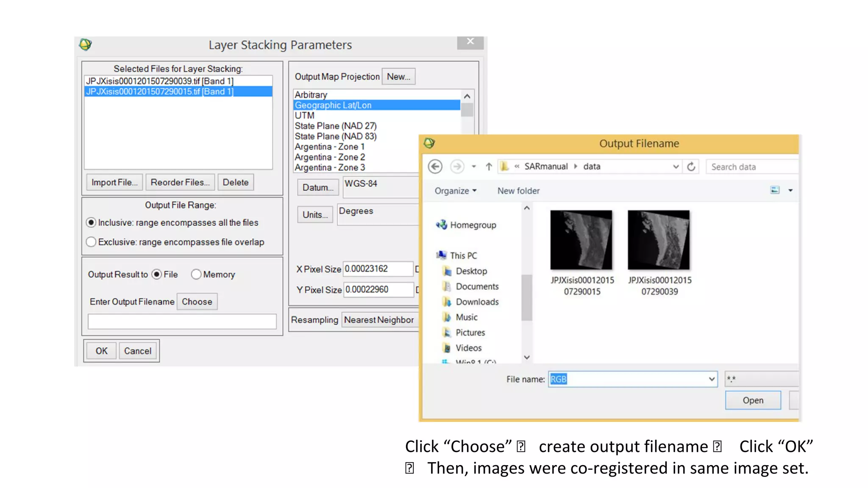Screen dimensions: 868x488
Task: Open the Downloads folder
Action: coord(477,302)
